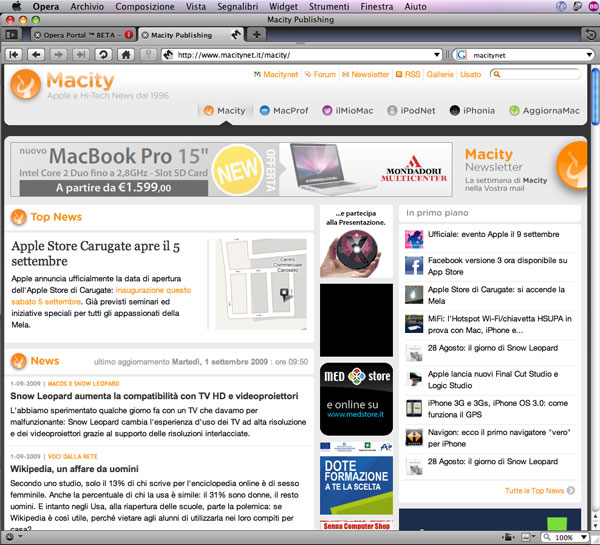
Task: Click the site search magnifier icon
Action: [497, 74]
